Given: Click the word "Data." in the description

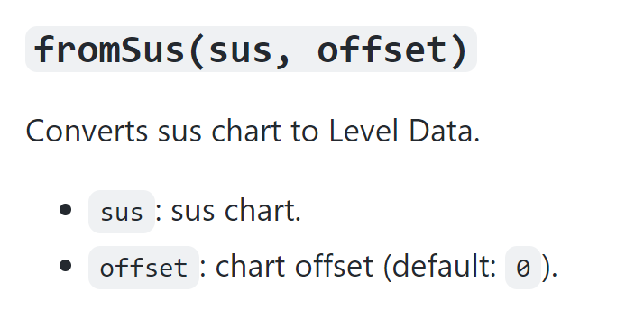Looking at the screenshot, I should [x=444, y=131].
